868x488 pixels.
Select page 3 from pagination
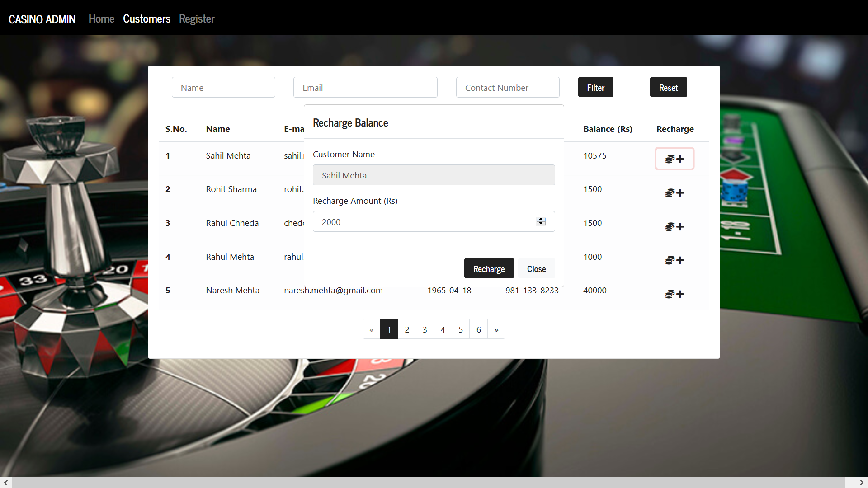pyautogui.click(x=425, y=329)
